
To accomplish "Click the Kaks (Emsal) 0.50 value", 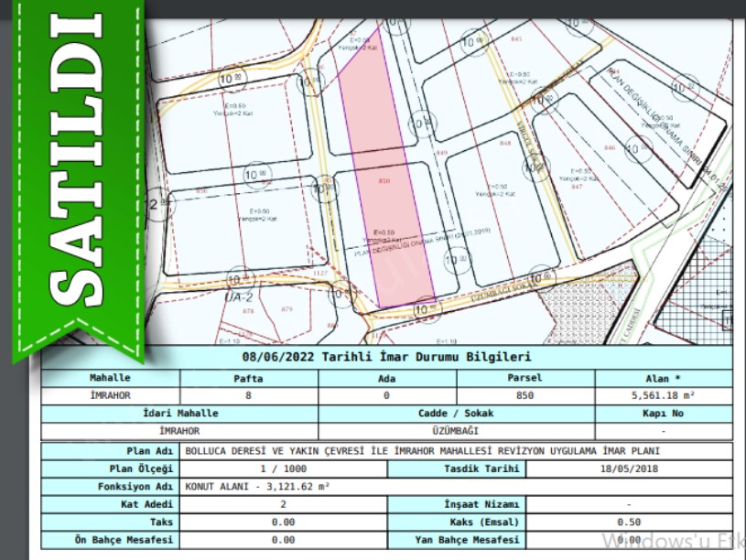I will (630, 522).
